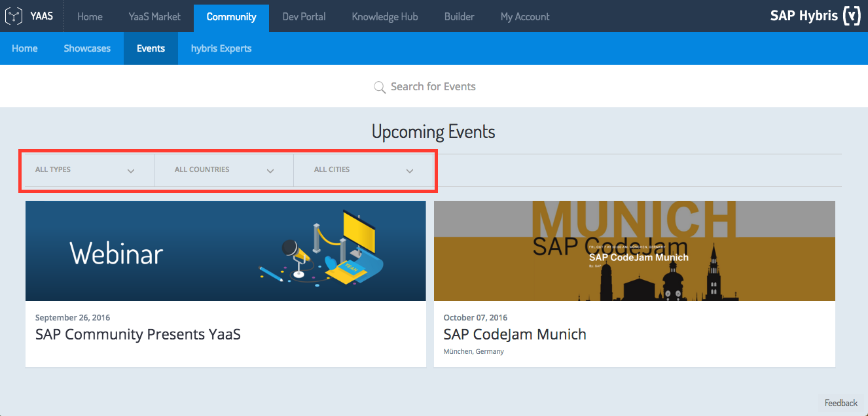Expand the All Cities filter
868x416 pixels.
(363, 170)
